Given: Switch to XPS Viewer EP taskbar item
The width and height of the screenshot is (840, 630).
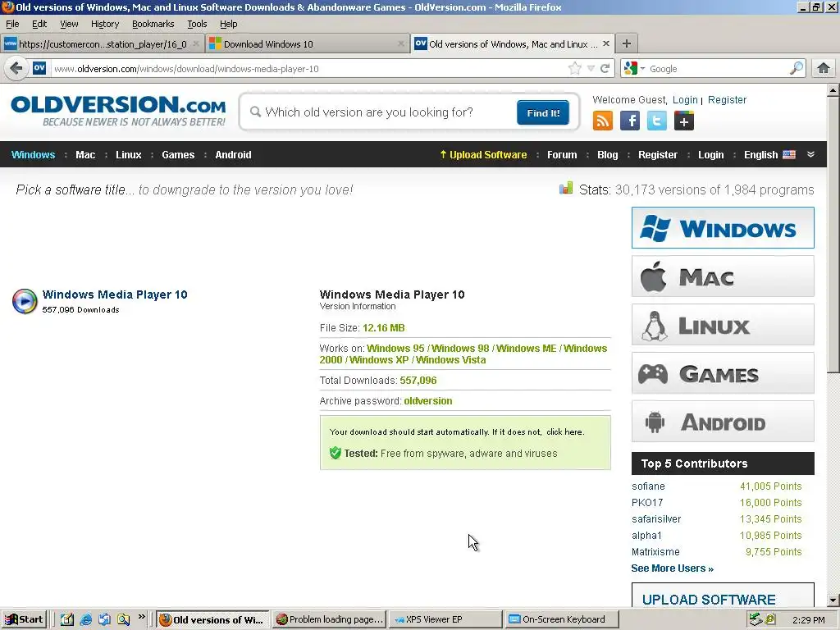Looking at the screenshot, I should [x=444, y=619].
